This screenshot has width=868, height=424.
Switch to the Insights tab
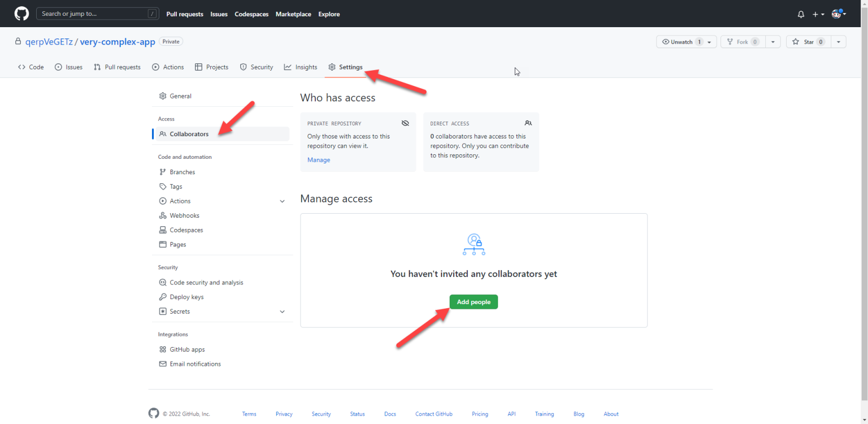coord(301,67)
